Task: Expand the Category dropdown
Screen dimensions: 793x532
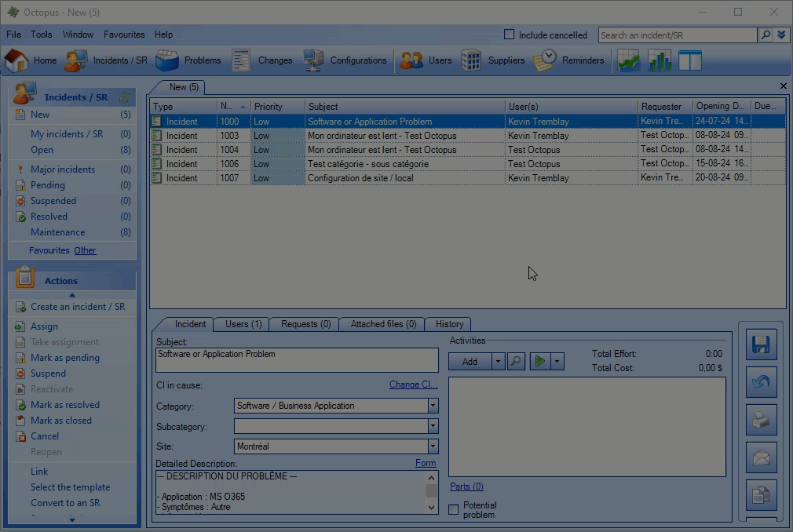Action: [433, 406]
